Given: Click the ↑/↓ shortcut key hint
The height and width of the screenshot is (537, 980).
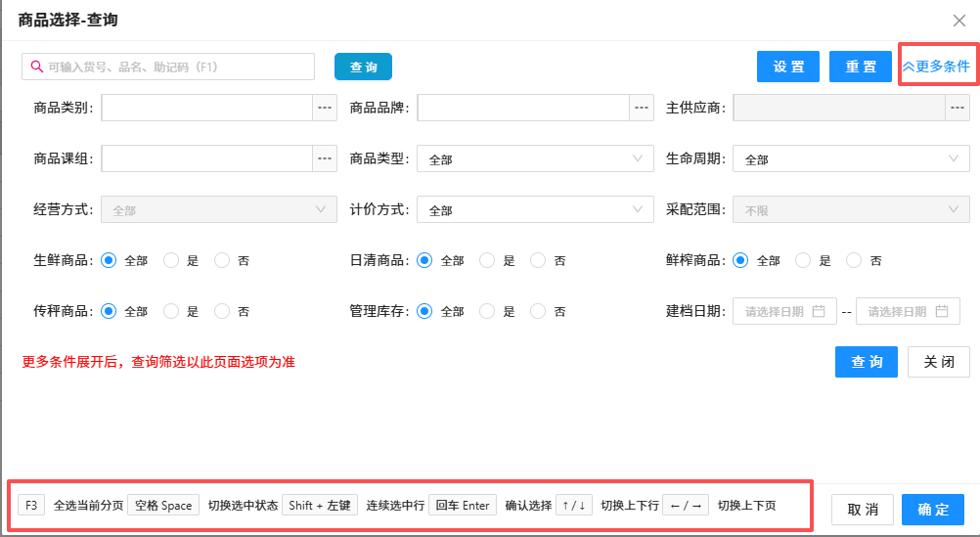Looking at the screenshot, I should click(574, 505).
